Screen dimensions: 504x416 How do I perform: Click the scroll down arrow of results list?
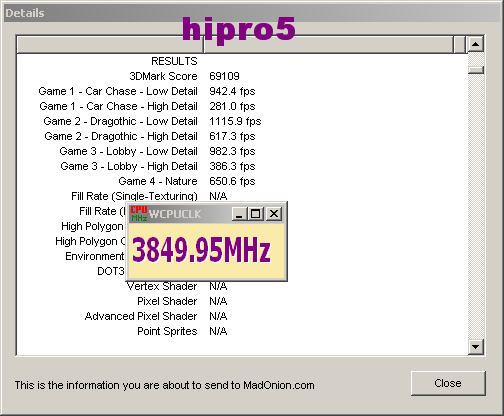[476, 347]
